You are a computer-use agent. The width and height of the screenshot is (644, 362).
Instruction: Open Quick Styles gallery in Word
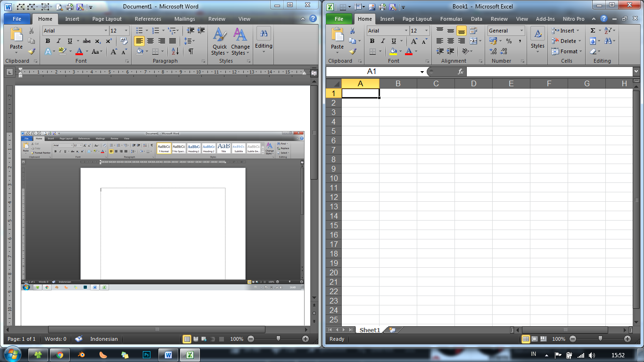pos(219,41)
